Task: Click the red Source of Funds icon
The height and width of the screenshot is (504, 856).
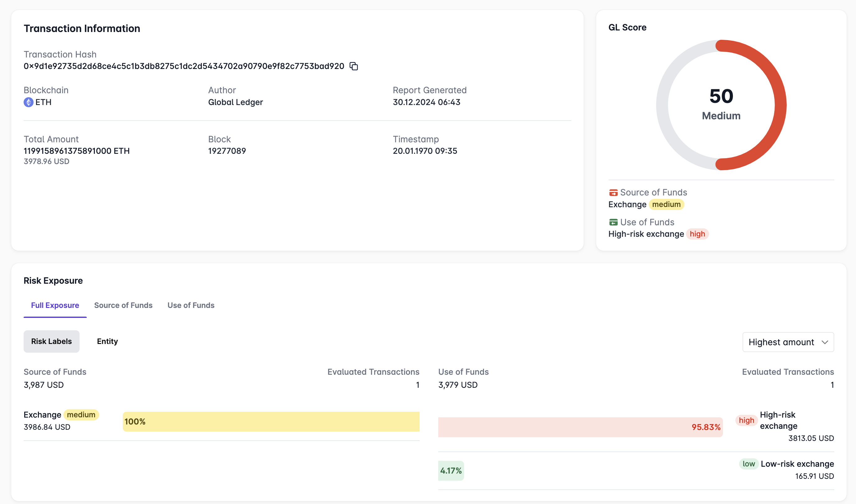Action: click(613, 193)
